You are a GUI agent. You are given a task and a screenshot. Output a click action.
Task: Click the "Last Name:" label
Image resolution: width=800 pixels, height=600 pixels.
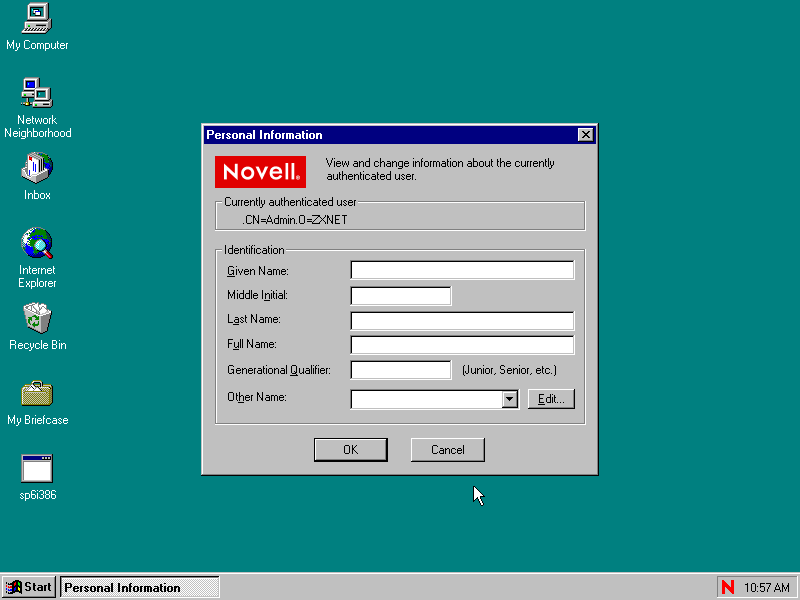point(254,319)
